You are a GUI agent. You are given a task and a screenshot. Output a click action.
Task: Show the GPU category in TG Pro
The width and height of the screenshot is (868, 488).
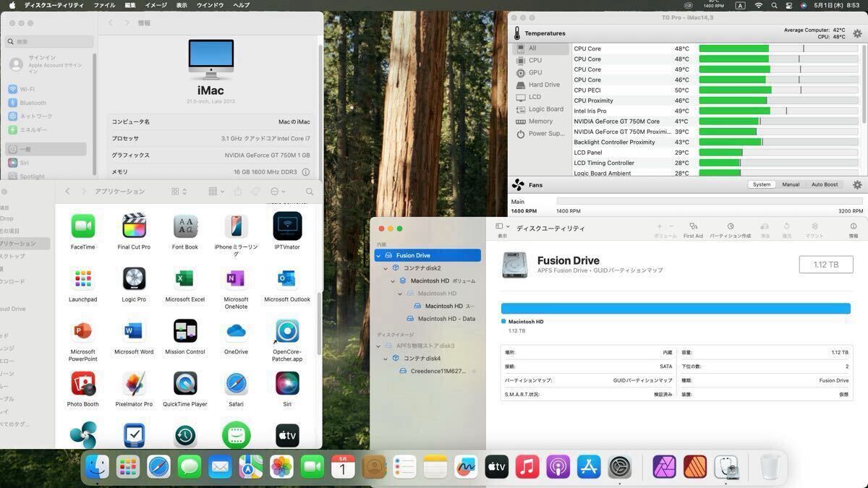click(542, 73)
